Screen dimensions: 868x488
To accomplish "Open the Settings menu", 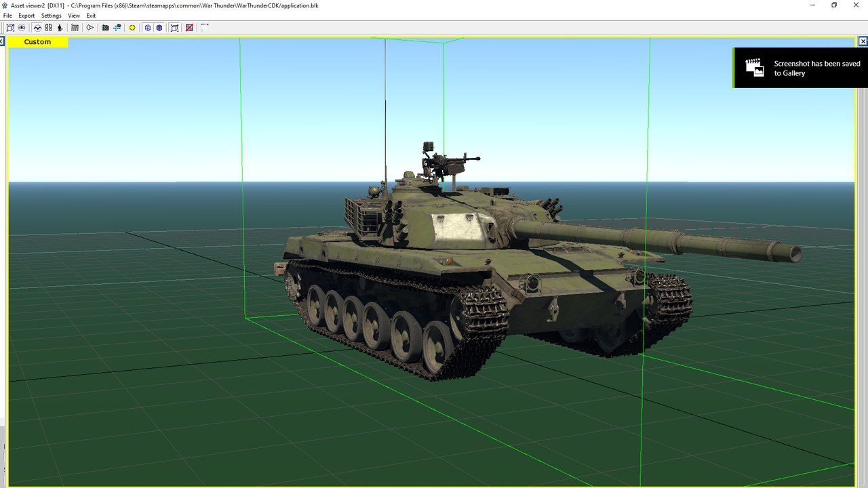I will tap(51, 16).
